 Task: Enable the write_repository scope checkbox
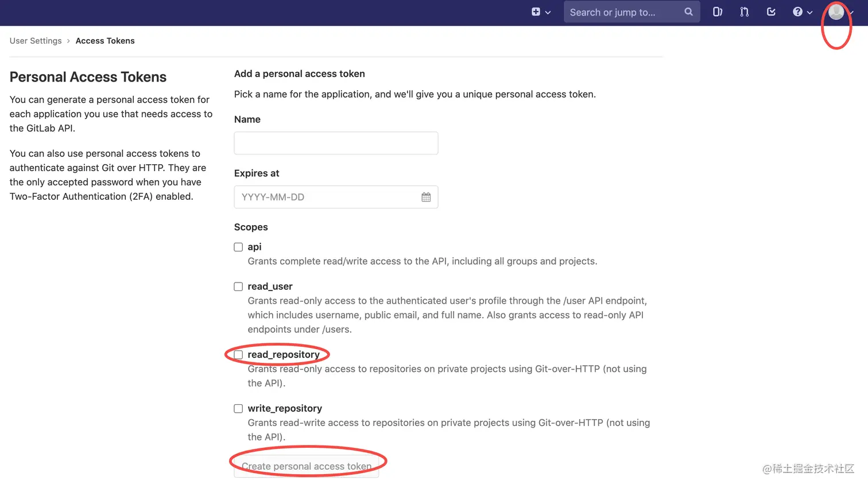click(238, 409)
